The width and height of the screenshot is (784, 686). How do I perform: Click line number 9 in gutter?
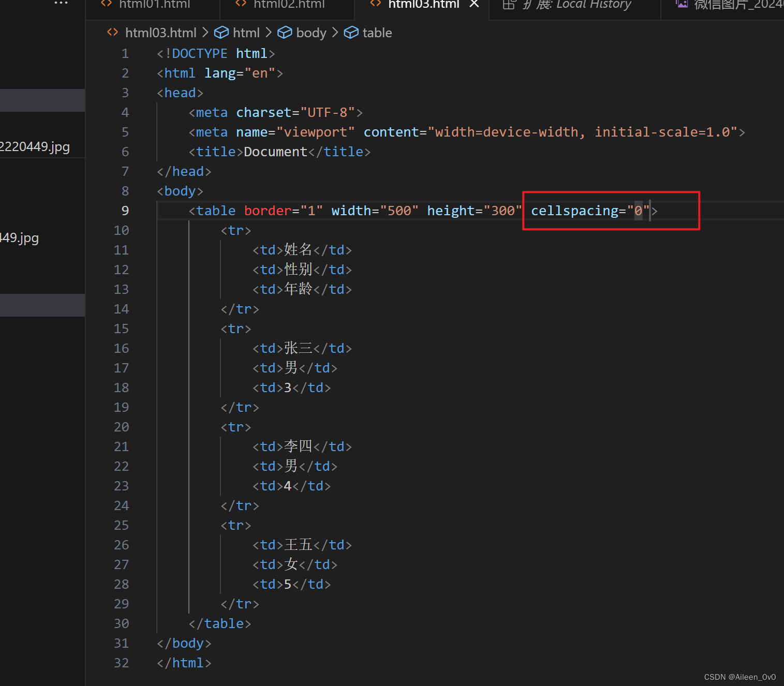point(125,211)
